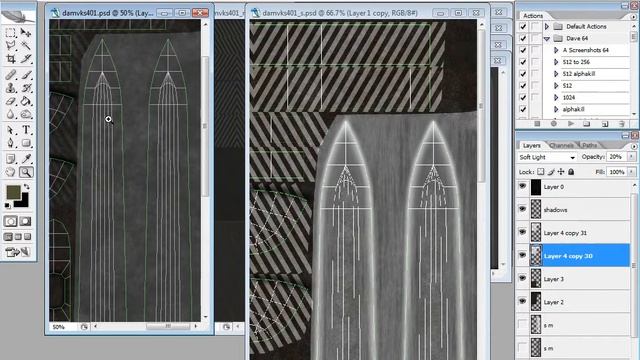Swap foreground and background colors
640x360 pixels.
click(27, 187)
